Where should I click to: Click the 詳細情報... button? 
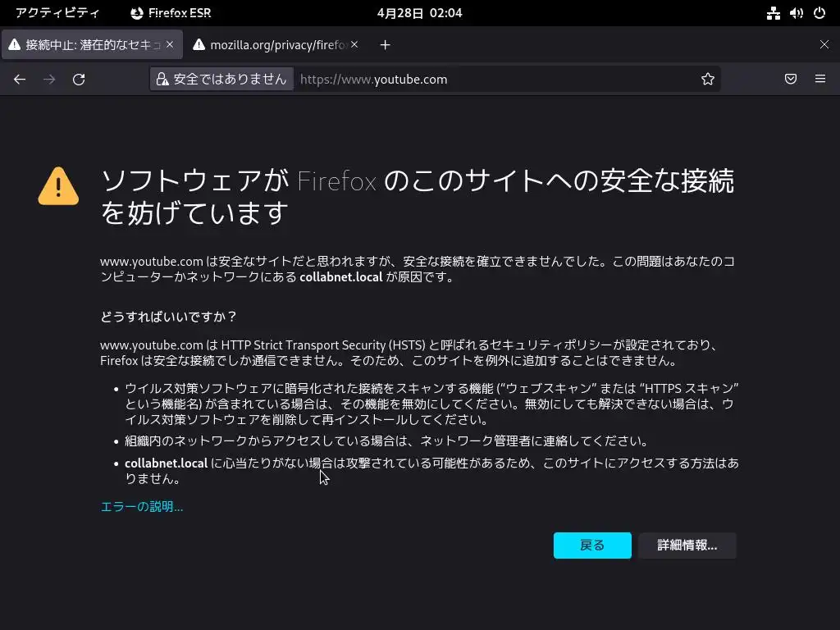(687, 546)
